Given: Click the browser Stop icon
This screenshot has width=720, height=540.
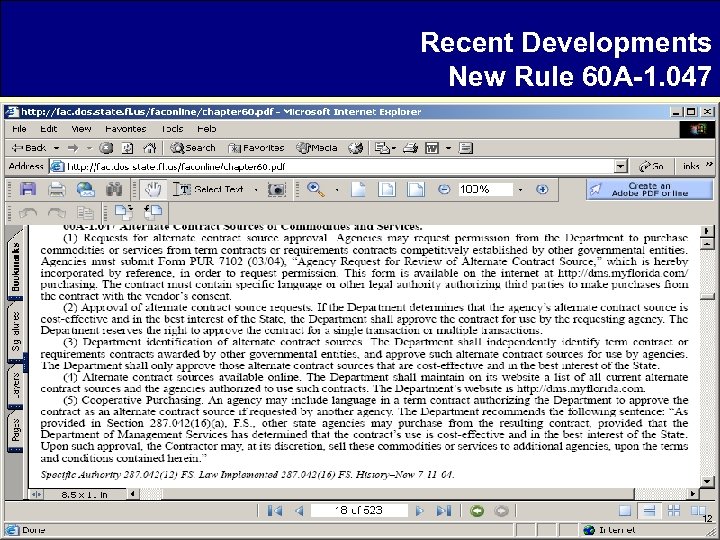Looking at the screenshot, I should (106, 148).
